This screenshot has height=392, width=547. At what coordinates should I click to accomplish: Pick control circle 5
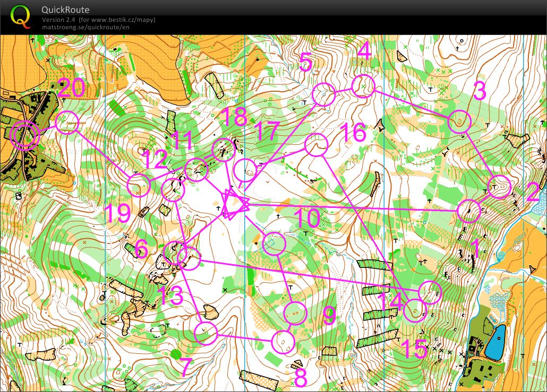(324, 95)
